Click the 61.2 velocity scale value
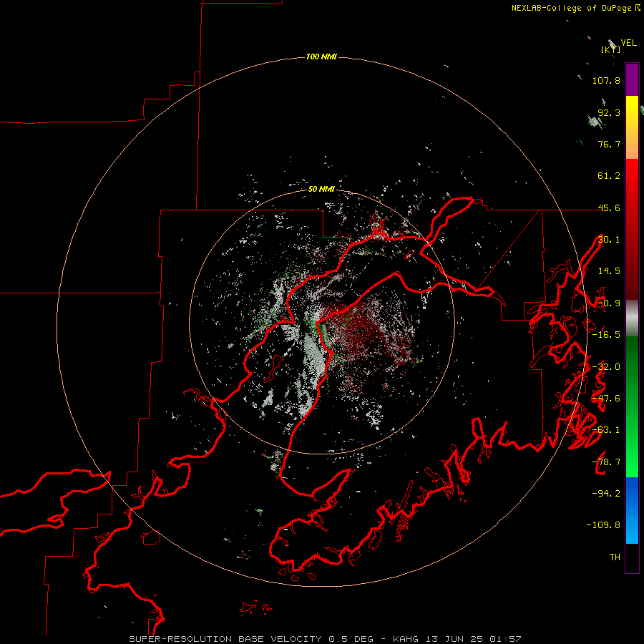This screenshot has height=644, width=644. [609, 176]
